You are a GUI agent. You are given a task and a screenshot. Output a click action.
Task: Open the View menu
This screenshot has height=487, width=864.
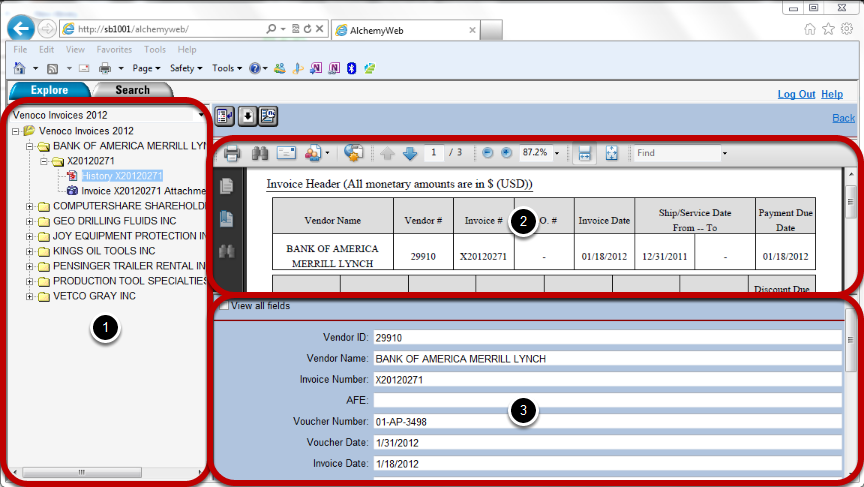click(x=75, y=50)
